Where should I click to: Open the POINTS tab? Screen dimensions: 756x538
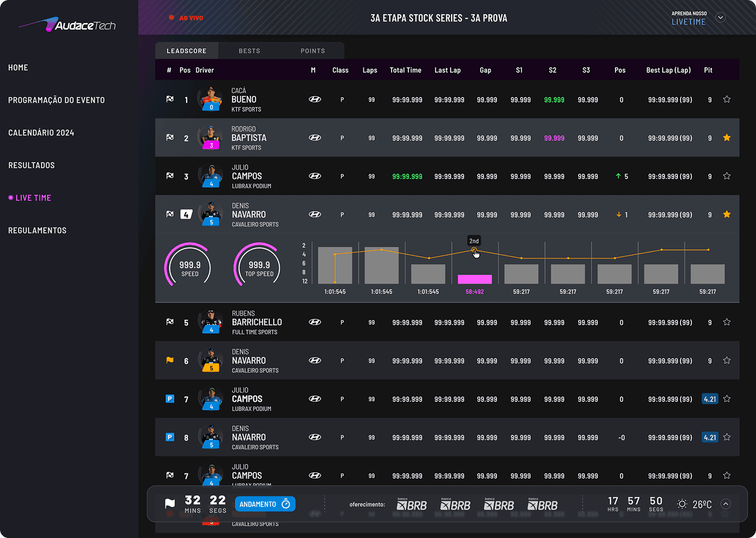coord(312,50)
